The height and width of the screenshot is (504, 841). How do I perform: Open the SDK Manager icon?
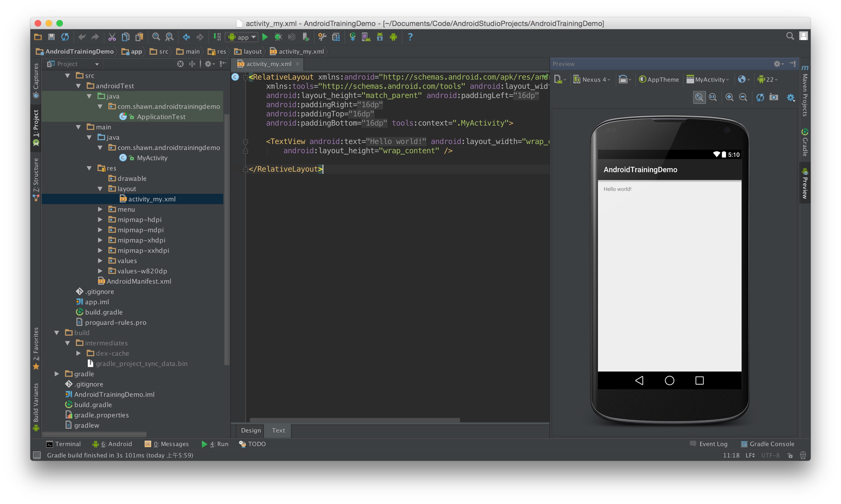(380, 37)
